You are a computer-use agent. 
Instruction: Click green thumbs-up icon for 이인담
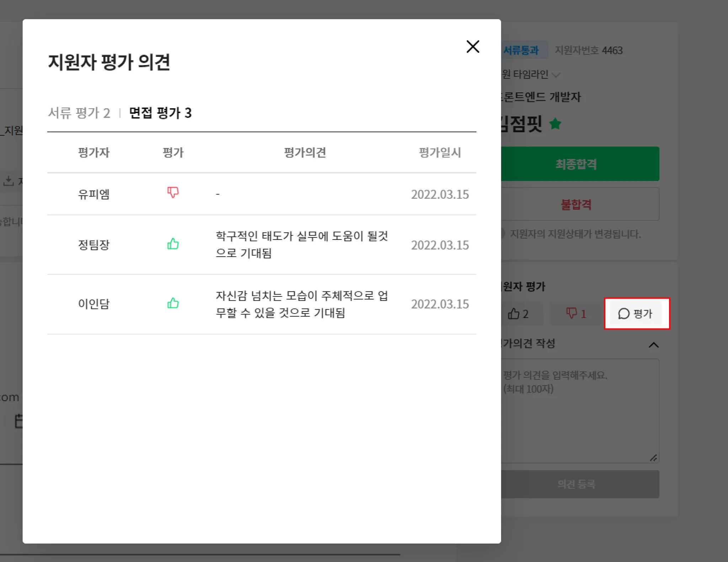173,303
